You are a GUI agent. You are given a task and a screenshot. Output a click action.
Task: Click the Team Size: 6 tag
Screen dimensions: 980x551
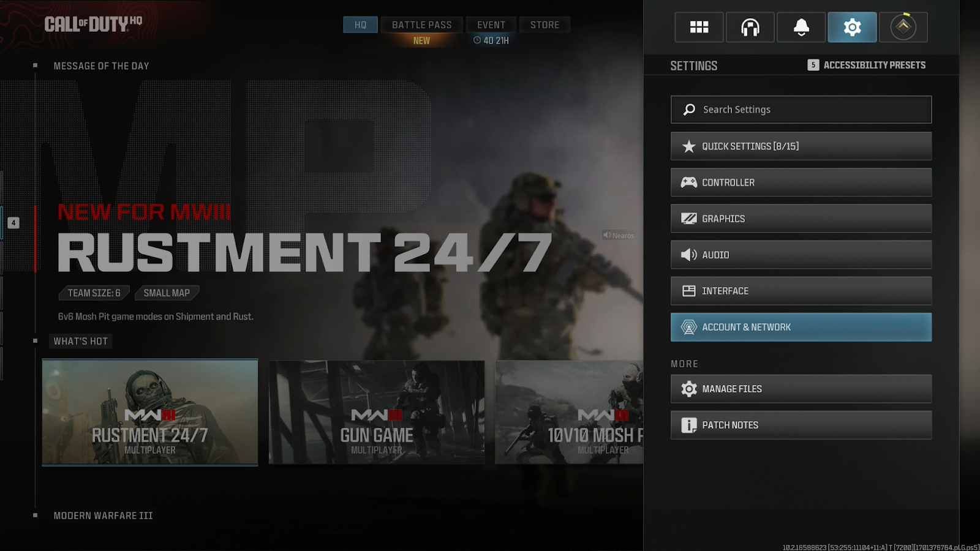coord(94,293)
